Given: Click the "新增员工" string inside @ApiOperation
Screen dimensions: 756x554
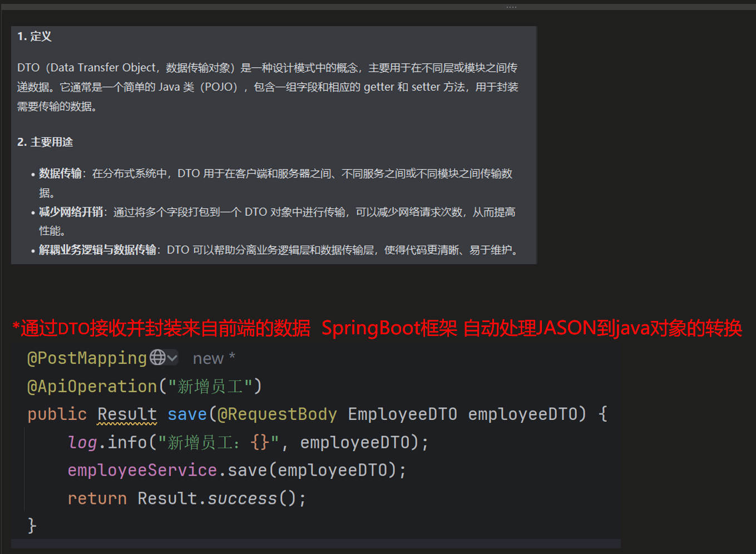Looking at the screenshot, I should click(210, 386).
